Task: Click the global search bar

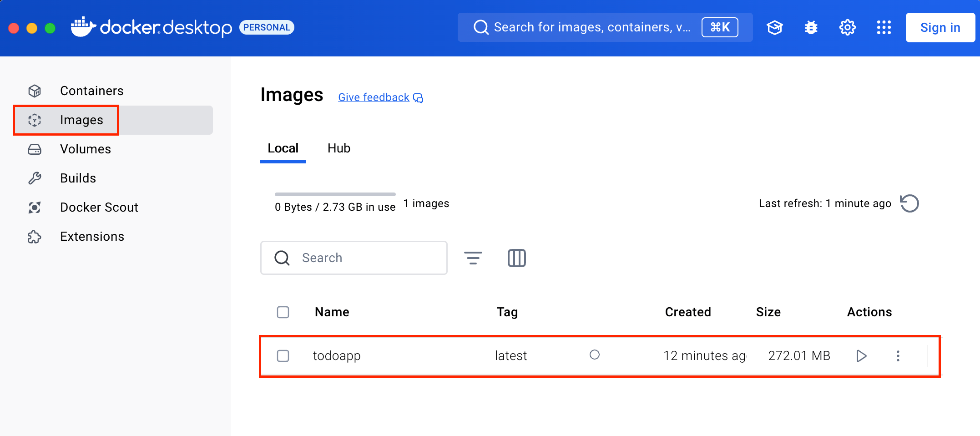Action: [605, 27]
